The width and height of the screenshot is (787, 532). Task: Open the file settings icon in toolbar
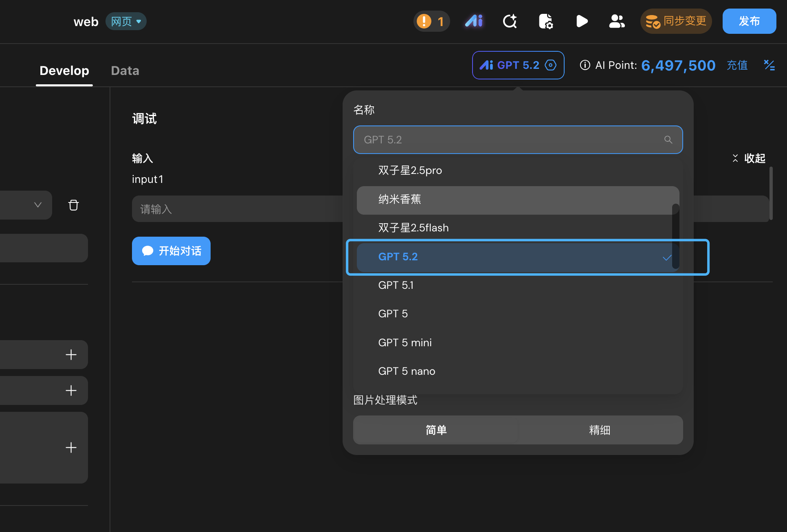(x=545, y=21)
